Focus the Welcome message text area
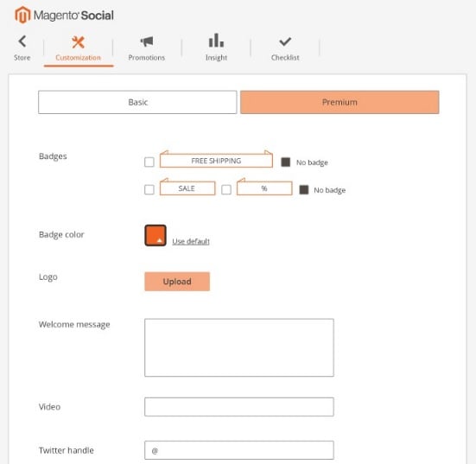The height and width of the screenshot is (464, 476). (239, 347)
